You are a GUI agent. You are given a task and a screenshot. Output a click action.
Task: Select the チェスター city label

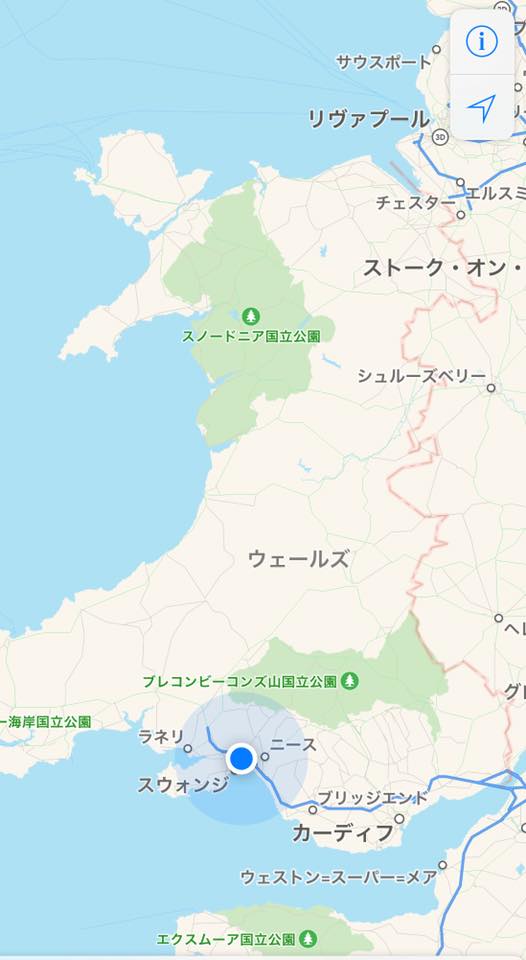pyautogui.click(x=415, y=202)
